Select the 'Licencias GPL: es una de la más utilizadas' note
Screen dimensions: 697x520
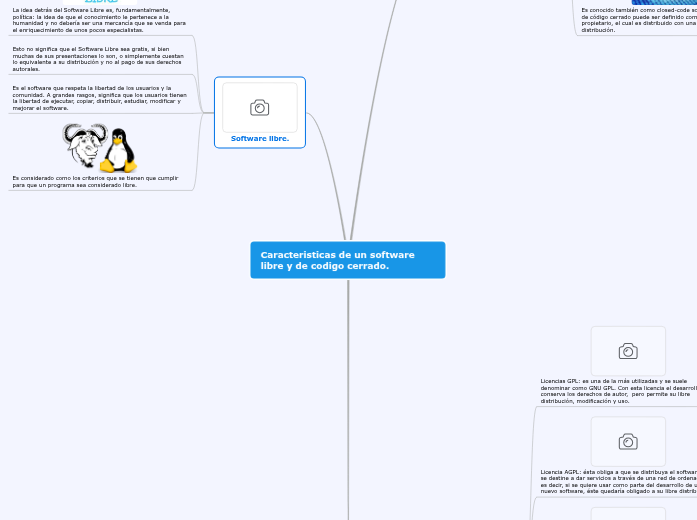(x=618, y=391)
